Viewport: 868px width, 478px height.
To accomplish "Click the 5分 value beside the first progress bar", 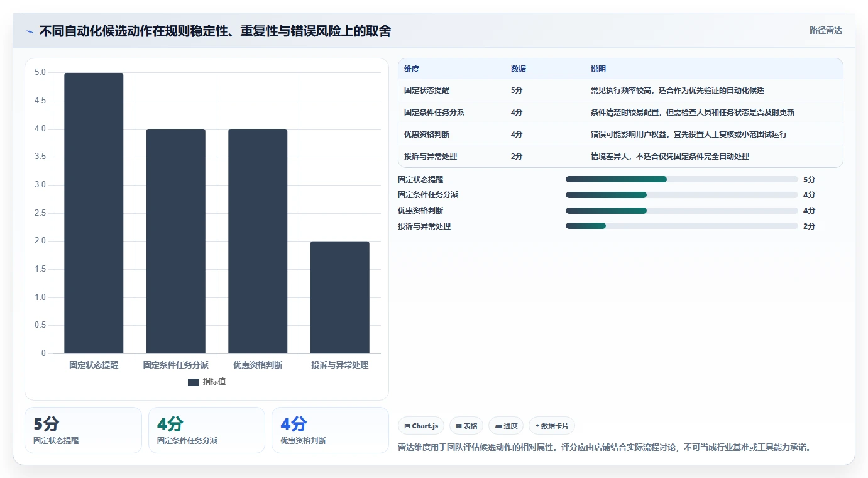I will (809, 180).
